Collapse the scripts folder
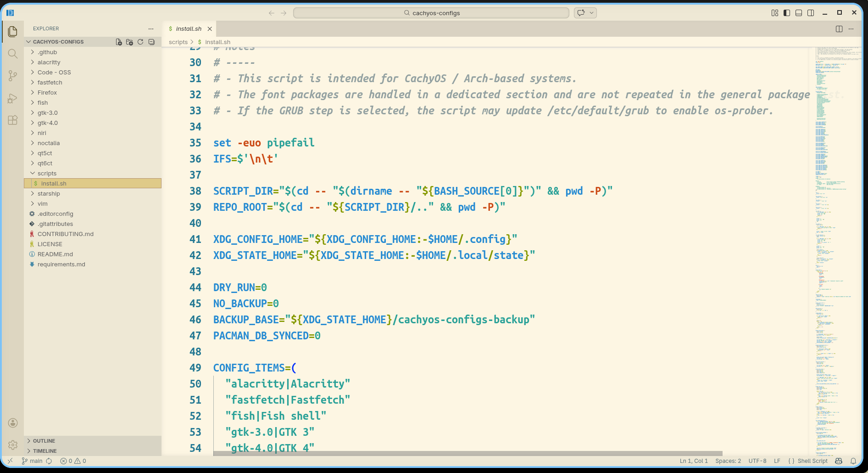Screen dimensions: 868x473 [93, 174]
